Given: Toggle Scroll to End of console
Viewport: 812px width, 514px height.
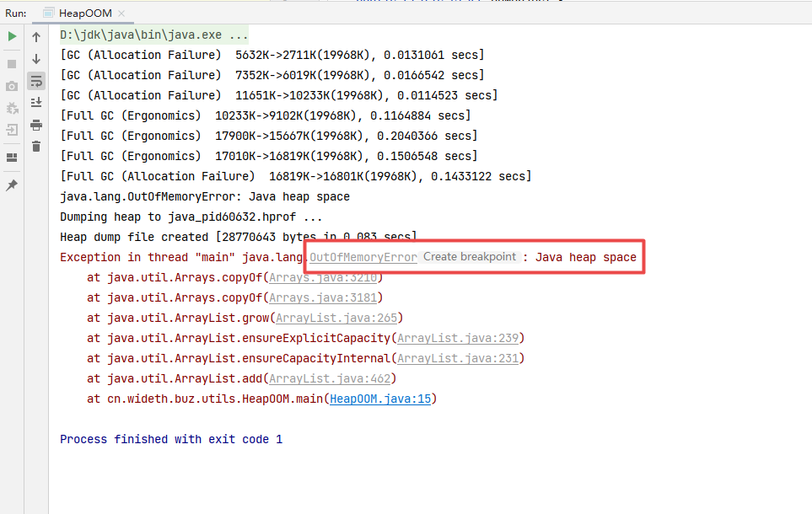Looking at the screenshot, I should 36,103.
